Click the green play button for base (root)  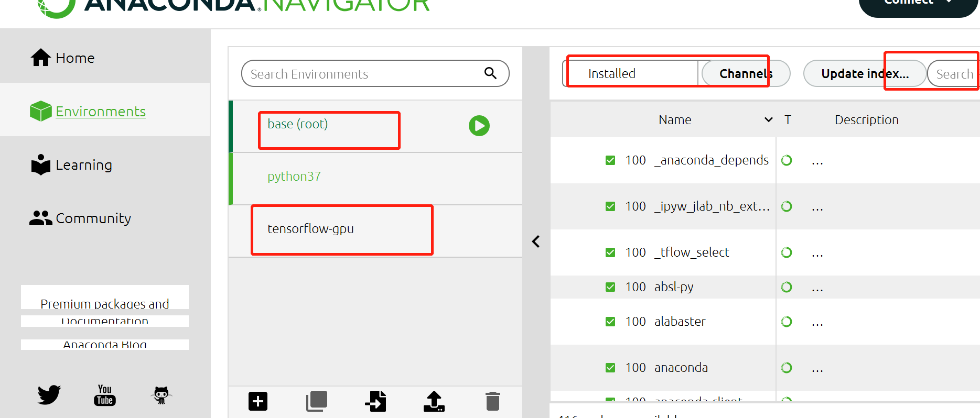tap(479, 126)
